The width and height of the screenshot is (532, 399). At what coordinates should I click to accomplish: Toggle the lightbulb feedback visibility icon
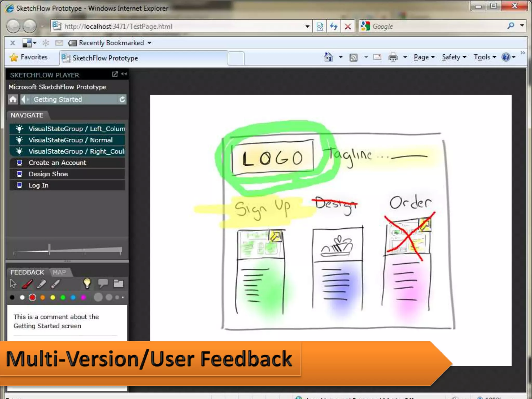coord(87,283)
